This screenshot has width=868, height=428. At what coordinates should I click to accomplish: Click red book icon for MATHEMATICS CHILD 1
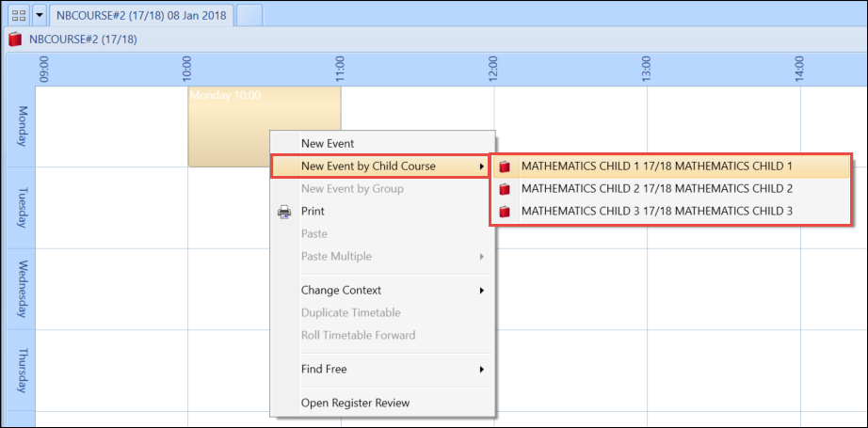point(506,166)
